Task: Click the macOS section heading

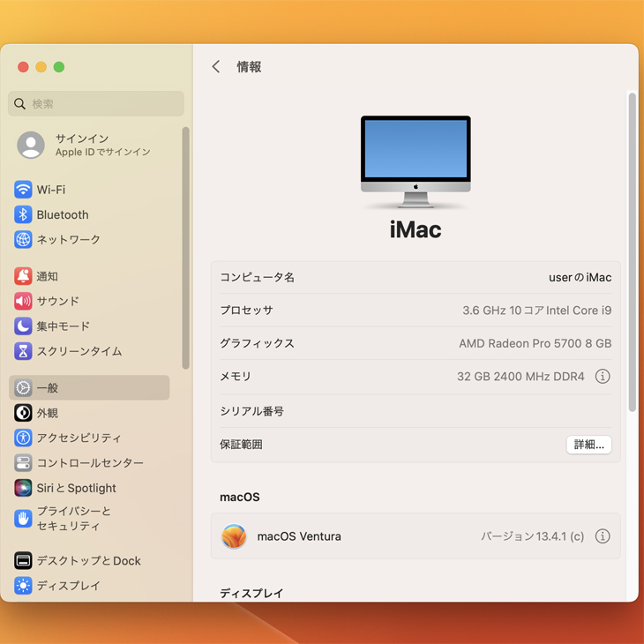Action: click(240, 497)
